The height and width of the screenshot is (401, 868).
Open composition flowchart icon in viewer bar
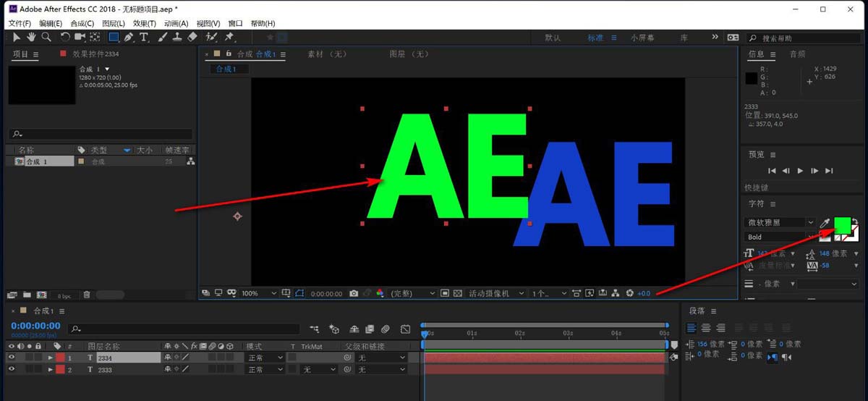coord(615,293)
